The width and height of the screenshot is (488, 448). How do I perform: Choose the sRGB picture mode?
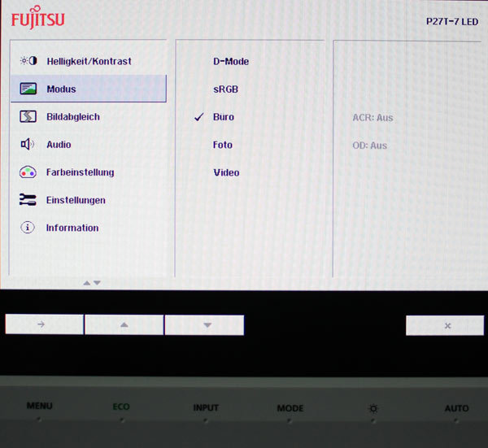click(x=225, y=89)
